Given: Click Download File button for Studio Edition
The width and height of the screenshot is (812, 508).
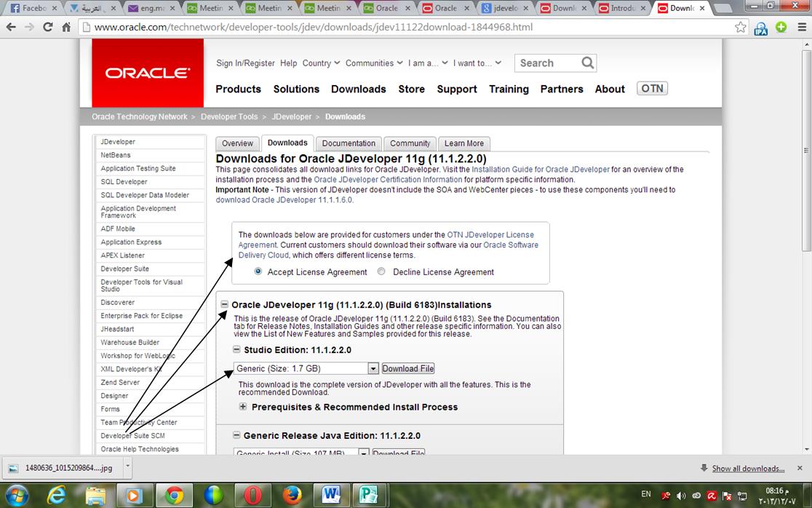Looking at the screenshot, I should pos(407,369).
